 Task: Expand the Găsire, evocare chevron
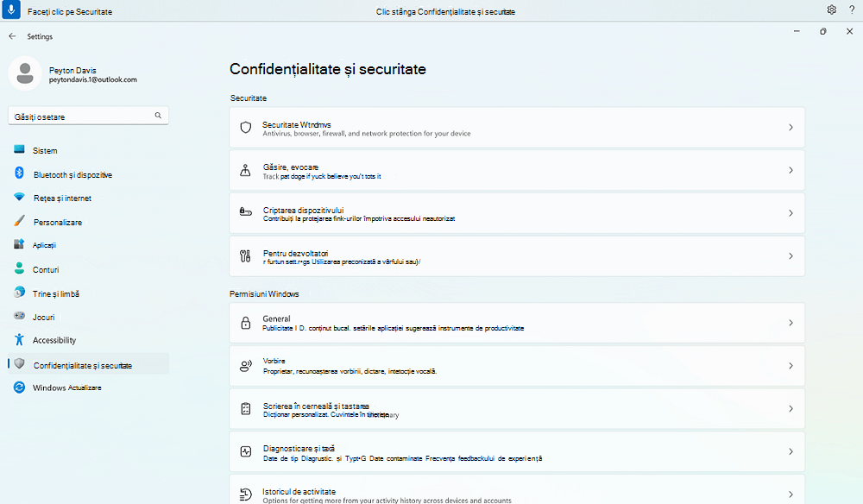791,171
